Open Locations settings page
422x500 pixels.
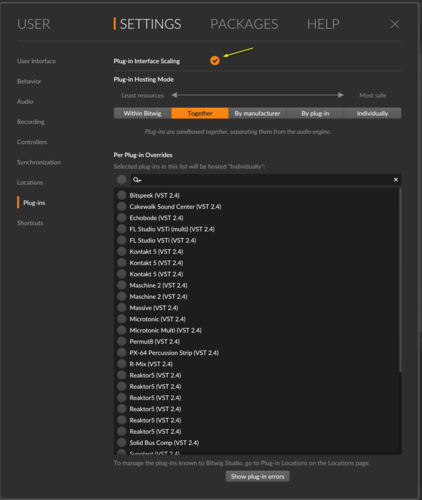point(30,183)
